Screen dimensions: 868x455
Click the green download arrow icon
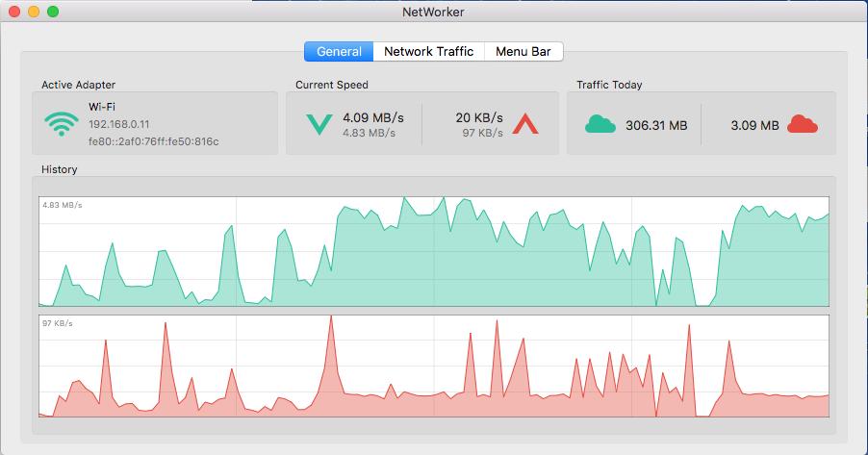pos(316,124)
